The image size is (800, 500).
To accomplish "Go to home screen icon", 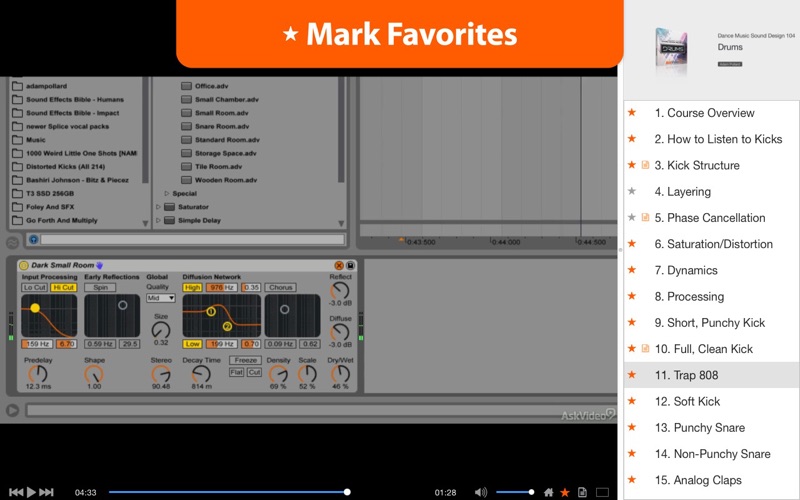I will point(548,492).
